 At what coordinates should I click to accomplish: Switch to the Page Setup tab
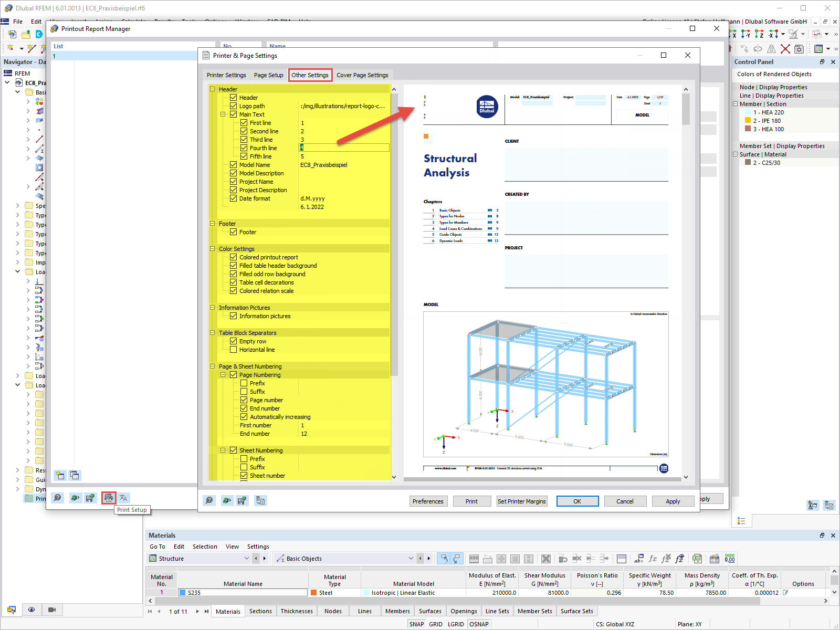pyautogui.click(x=269, y=75)
